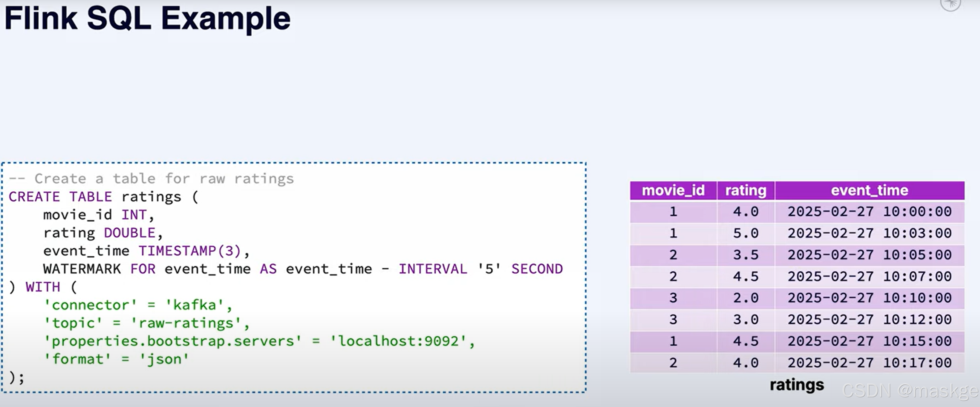Screen dimensions: 980x407
Task: Click the "WITH" keyword in the code
Action: pyautogui.click(x=43, y=287)
